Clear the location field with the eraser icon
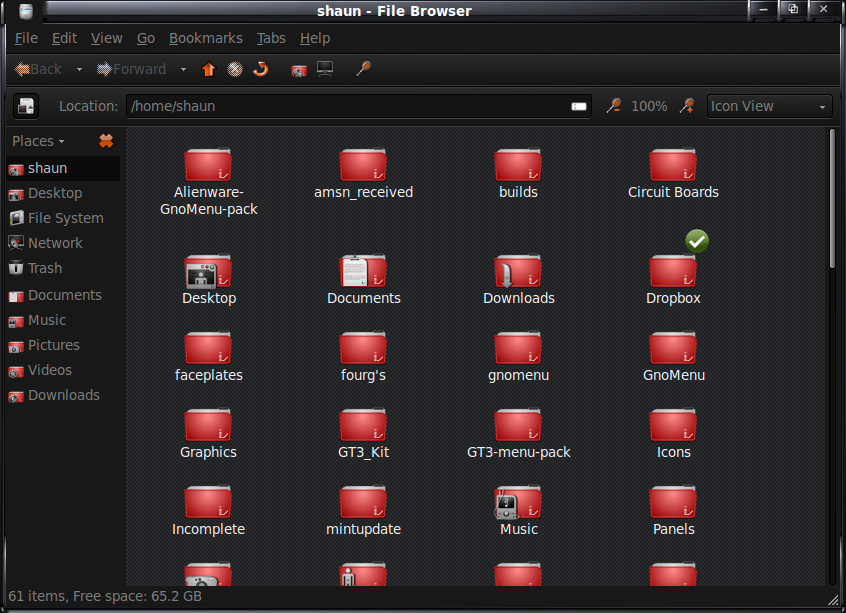 coord(579,106)
